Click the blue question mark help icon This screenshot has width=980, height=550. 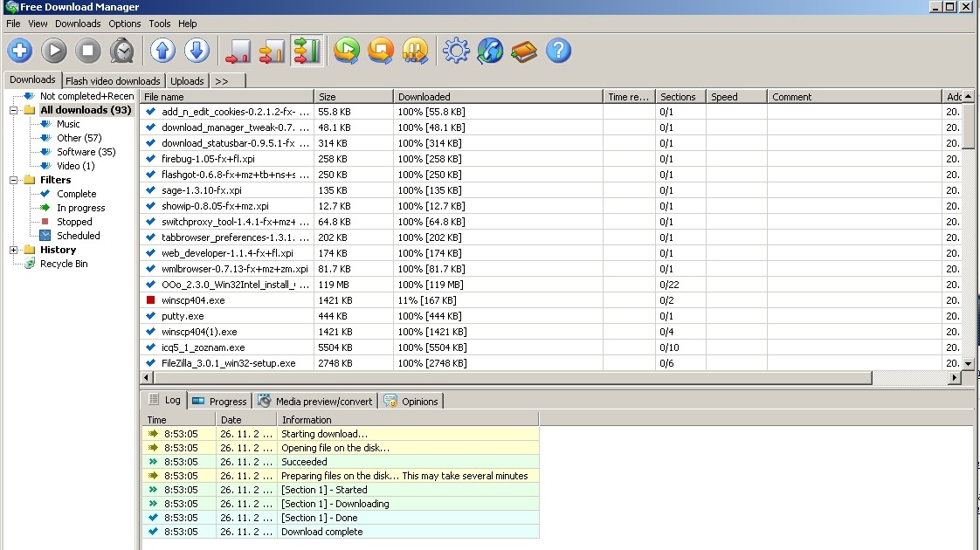[558, 51]
